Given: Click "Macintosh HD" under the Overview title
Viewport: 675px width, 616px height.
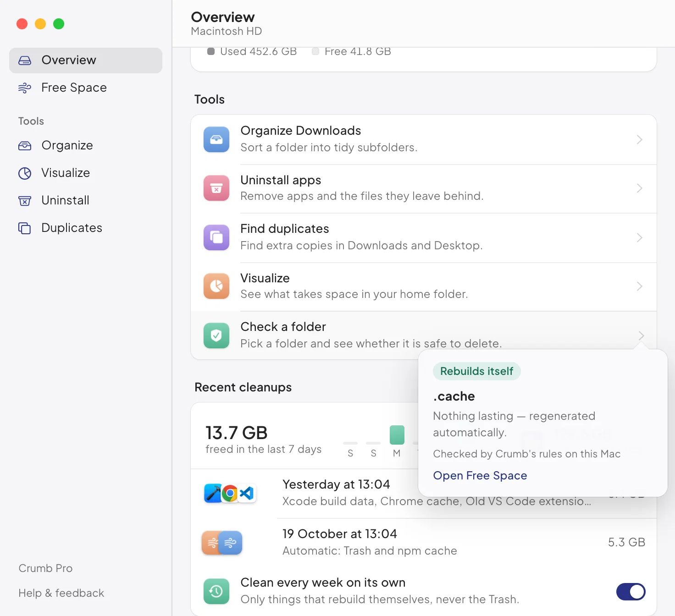Looking at the screenshot, I should point(227,31).
